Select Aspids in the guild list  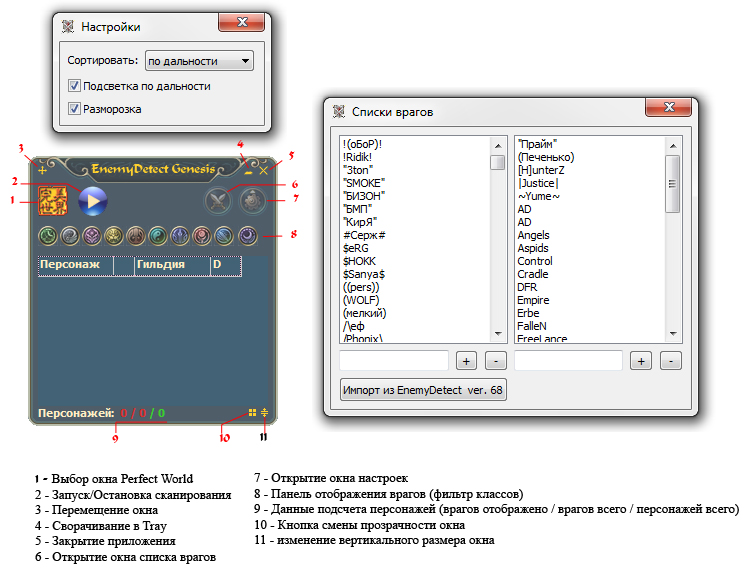533,248
